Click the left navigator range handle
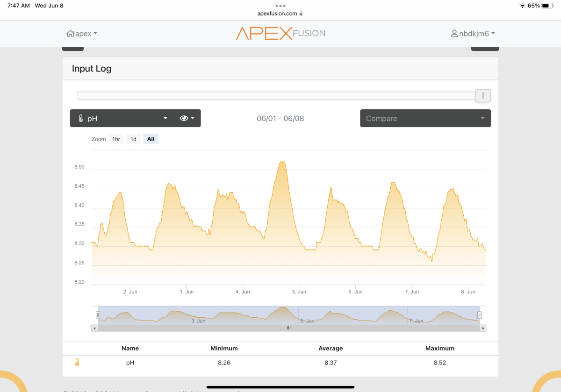The width and height of the screenshot is (561, 392). [x=98, y=315]
